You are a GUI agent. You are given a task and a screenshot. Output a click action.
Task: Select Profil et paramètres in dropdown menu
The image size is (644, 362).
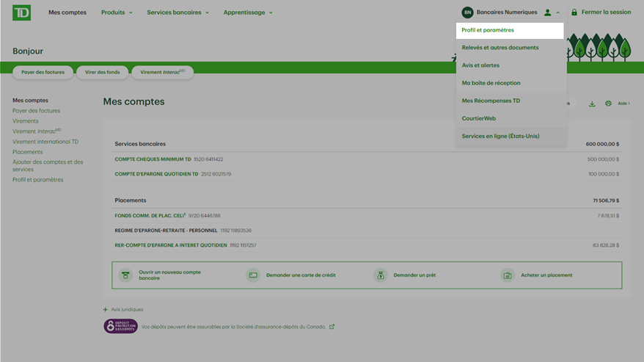(x=510, y=30)
